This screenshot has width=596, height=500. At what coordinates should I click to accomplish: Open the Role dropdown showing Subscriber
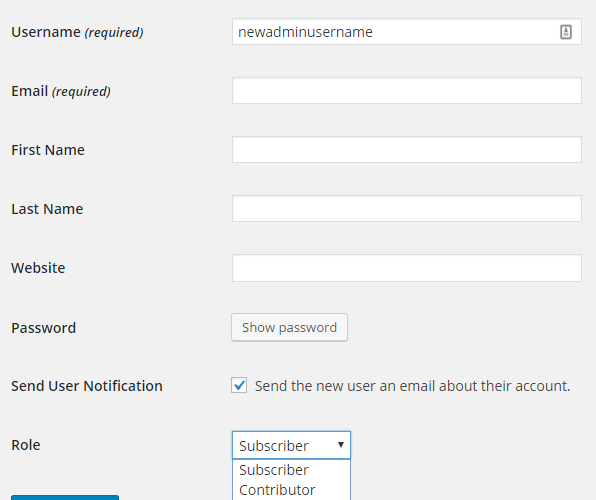click(291, 445)
